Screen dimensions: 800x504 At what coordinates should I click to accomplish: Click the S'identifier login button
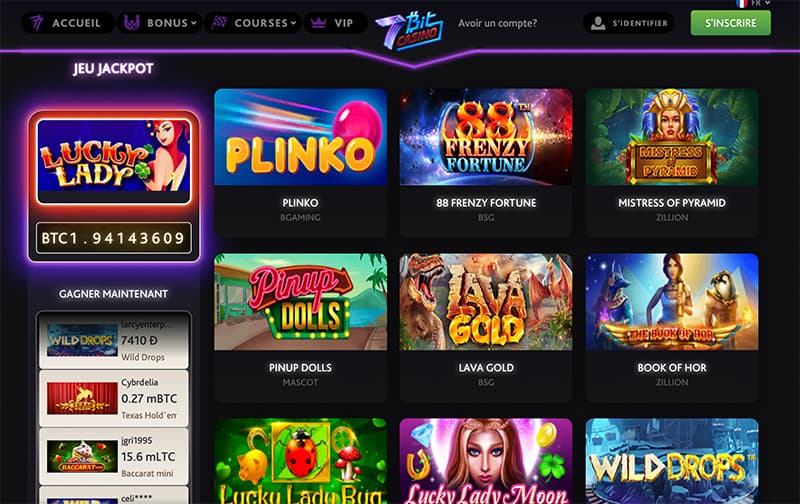point(629,23)
